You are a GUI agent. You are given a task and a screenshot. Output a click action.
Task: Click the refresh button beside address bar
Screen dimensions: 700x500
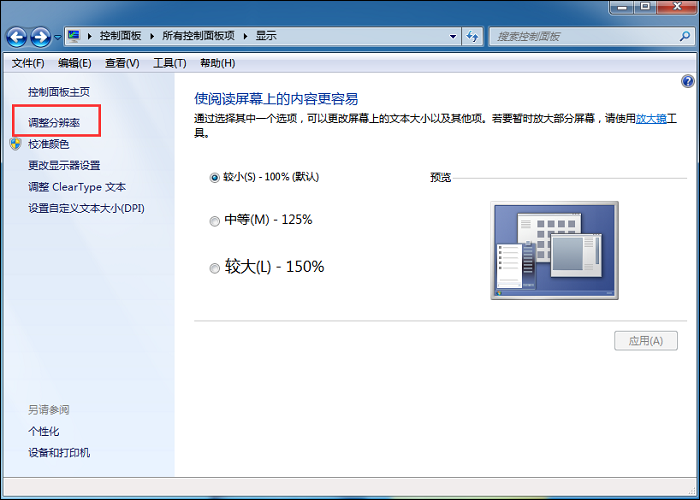click(472, 36)
